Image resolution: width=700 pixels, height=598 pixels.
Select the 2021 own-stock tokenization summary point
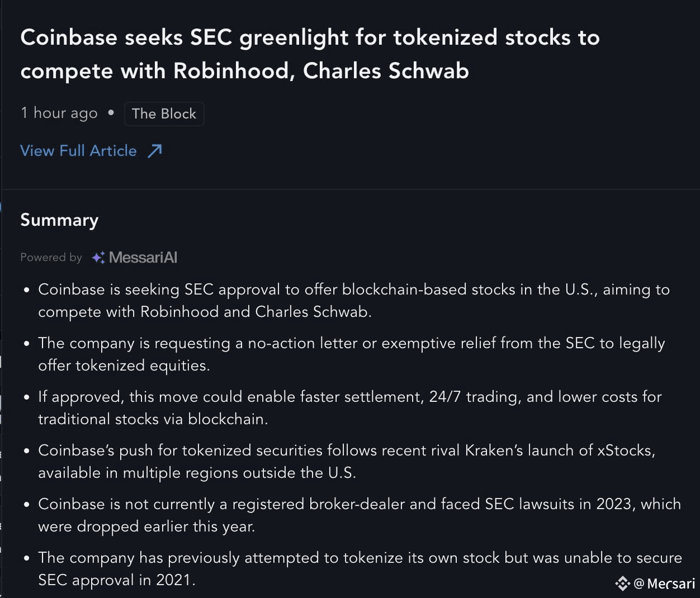pyautogui.click(x=360, y=569)
